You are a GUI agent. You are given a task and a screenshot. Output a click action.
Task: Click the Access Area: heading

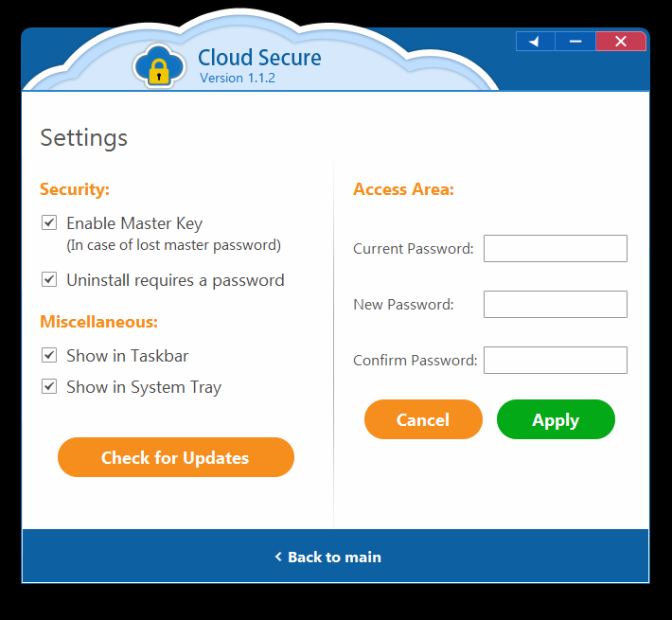[x=404, y=189]
